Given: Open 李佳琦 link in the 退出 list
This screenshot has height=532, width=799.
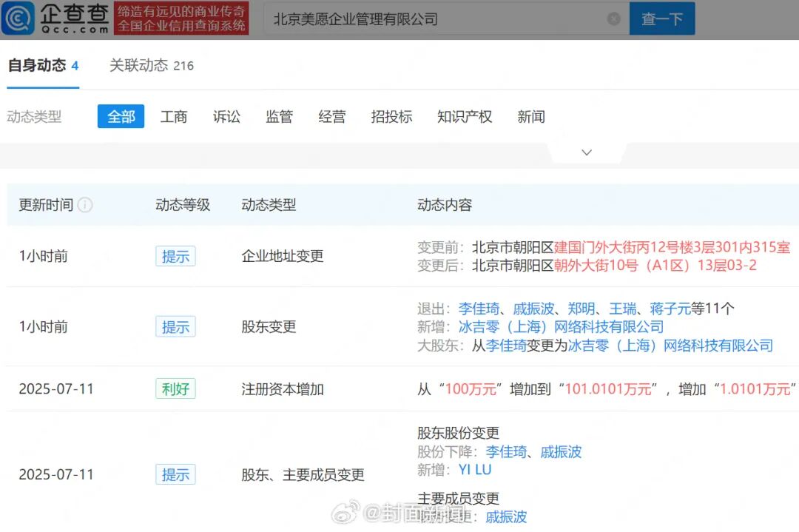Looking at the screenshot, I should 479,309.
